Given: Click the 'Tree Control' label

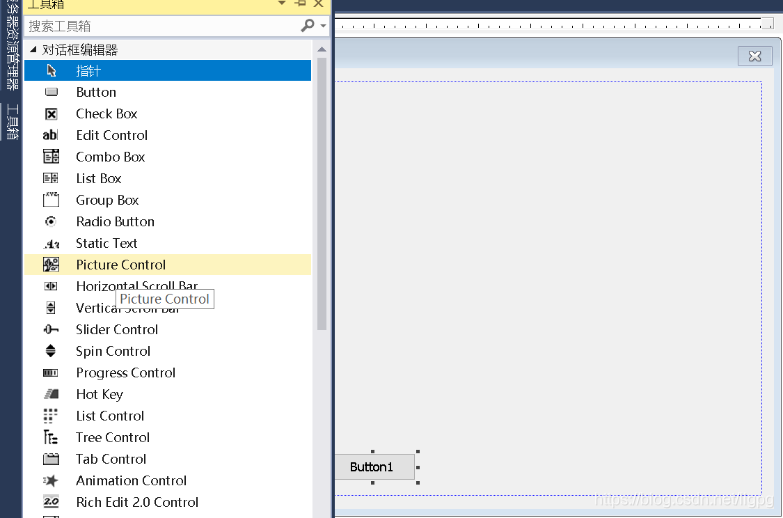Looking at the screenshot, I should 113,437.
